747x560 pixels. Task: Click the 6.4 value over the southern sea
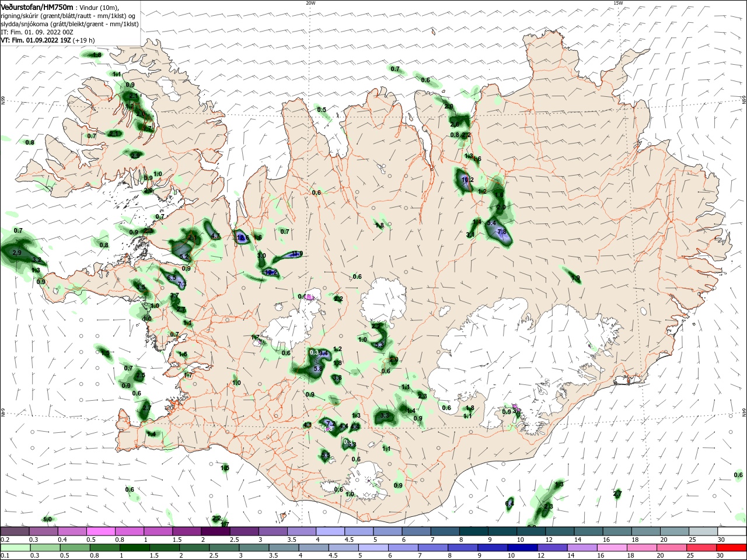(509, 503)
